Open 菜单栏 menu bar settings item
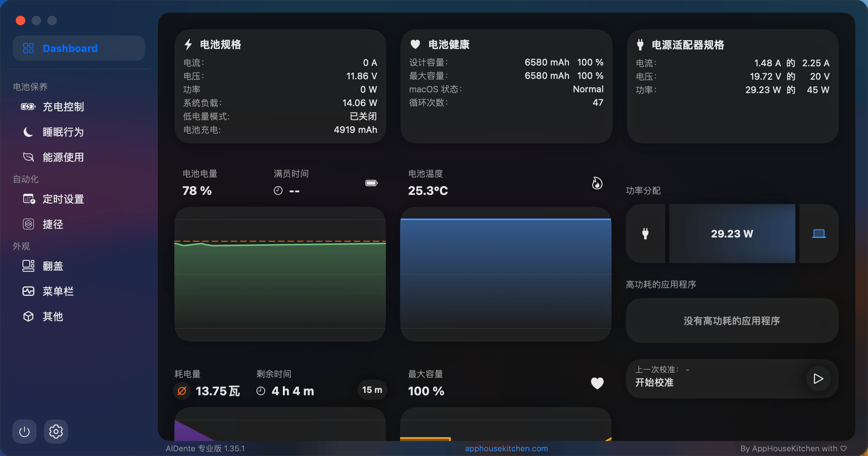The image size is (868, 456). [58, 292]
